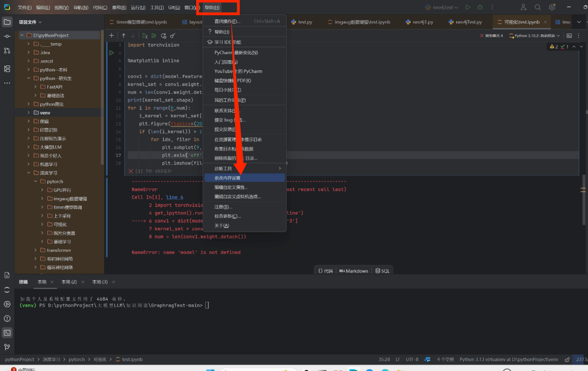Click the line 6 traceback link

(174, 197)
